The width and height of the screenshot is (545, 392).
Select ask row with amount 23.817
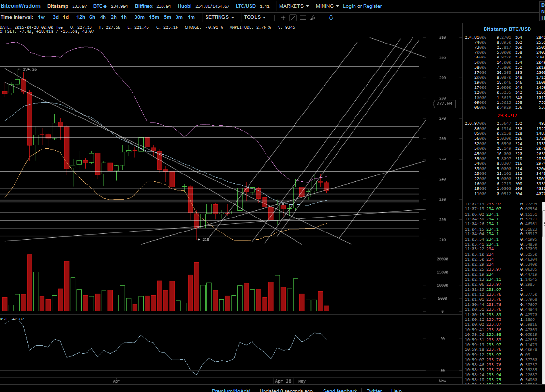tap(504, 47)
